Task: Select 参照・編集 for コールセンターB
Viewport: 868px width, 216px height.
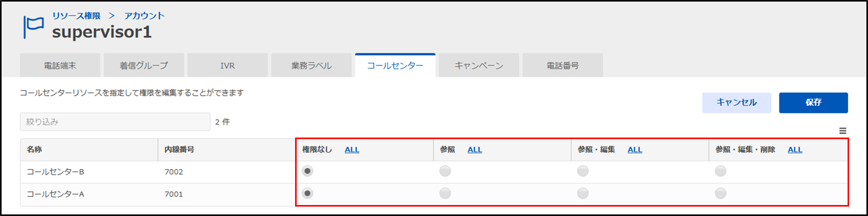Action: (583, 171)
